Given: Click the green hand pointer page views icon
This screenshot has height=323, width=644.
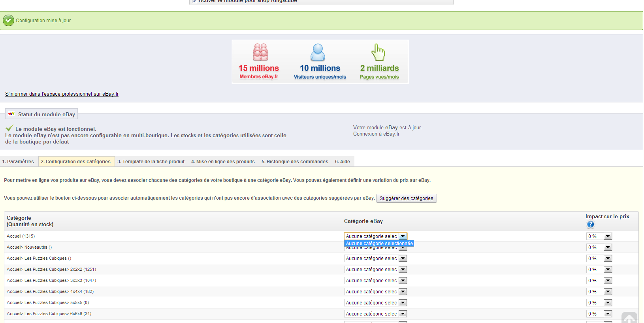Looking at the screenshot, I should coord(378,52).
